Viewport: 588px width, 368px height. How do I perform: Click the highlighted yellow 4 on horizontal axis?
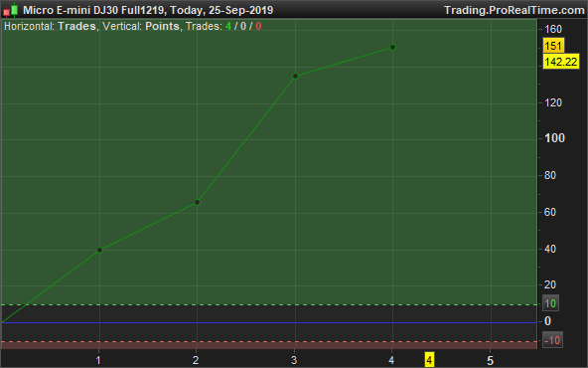429,360
